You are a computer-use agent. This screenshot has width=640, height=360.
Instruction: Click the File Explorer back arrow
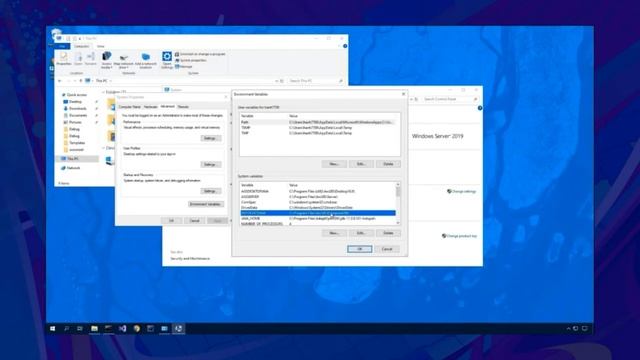(x=60, y=81)
